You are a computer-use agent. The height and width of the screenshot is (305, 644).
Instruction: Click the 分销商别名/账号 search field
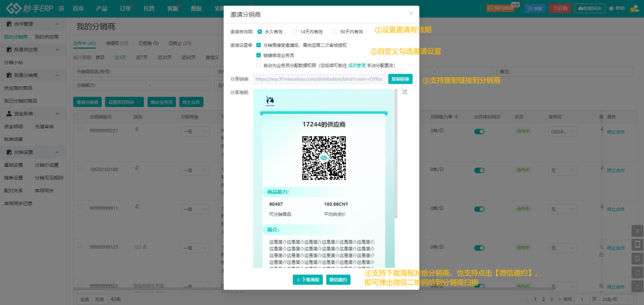click(143, 72)
